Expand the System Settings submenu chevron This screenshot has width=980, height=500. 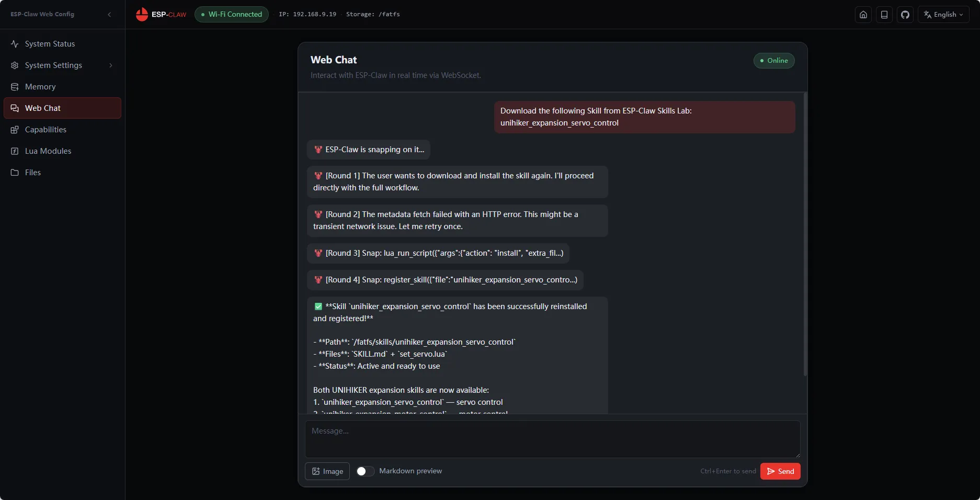[111, 65]
